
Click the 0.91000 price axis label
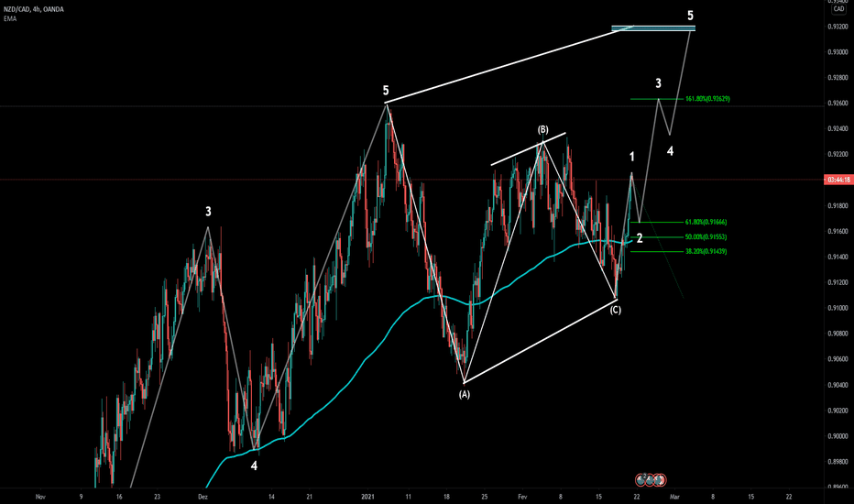click(x=838, y=309)
